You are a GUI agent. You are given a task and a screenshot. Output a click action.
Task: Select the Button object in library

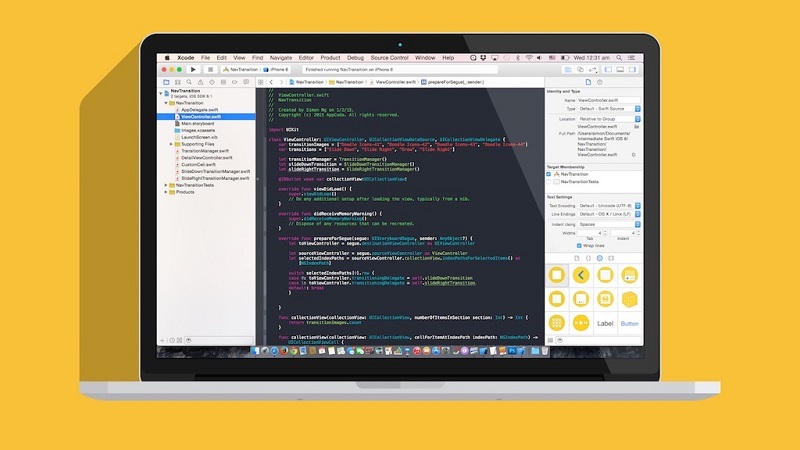pyautogui.click(x=629, y=323)
